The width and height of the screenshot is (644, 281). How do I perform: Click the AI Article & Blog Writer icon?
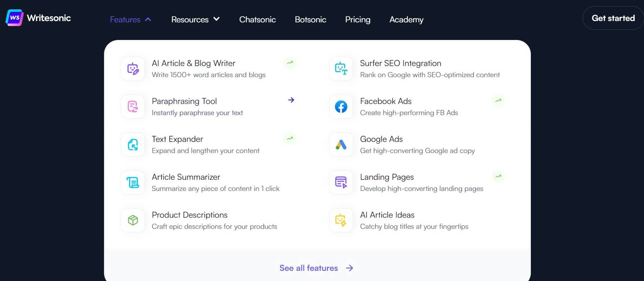point(132,69)
